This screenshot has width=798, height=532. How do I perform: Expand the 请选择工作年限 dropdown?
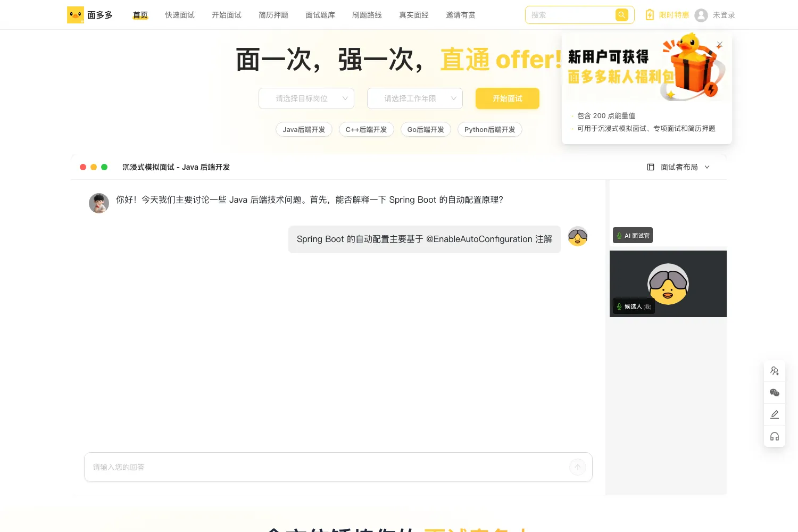point(415,98)
